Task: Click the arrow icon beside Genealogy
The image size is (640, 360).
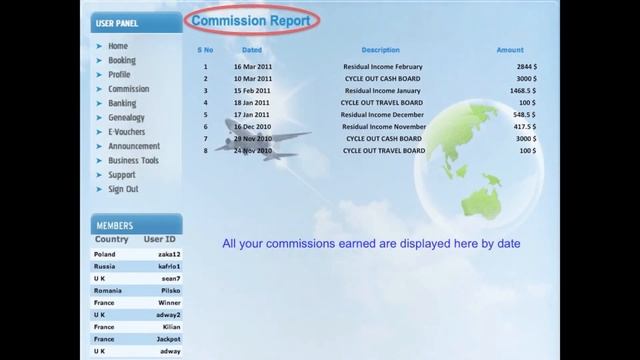Action: click(99, 118)
